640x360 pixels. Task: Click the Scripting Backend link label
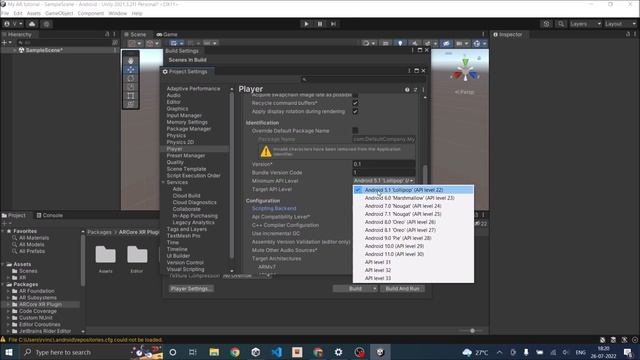pyautogui.click(x=274, y=209)
